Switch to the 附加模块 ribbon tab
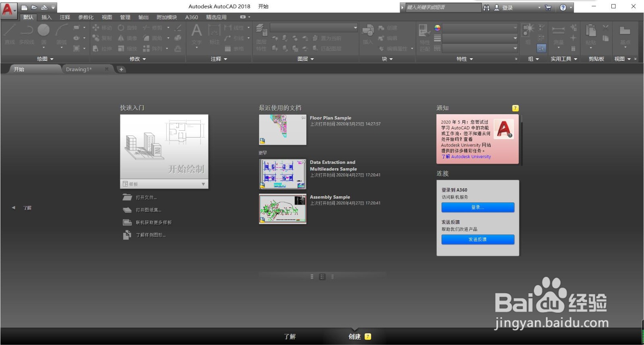 167,17
